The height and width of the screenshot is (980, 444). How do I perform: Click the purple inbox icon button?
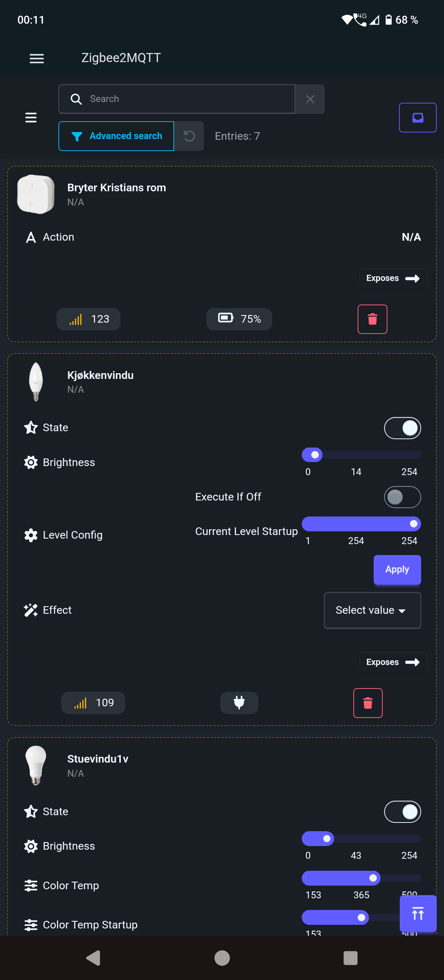[x=418, y=118]
